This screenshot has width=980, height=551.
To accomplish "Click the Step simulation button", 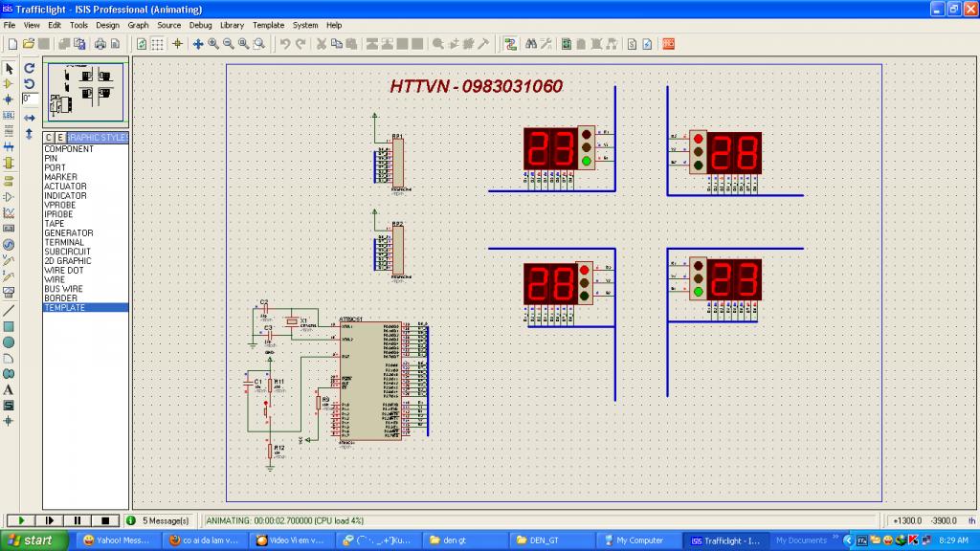I will 50,520.
